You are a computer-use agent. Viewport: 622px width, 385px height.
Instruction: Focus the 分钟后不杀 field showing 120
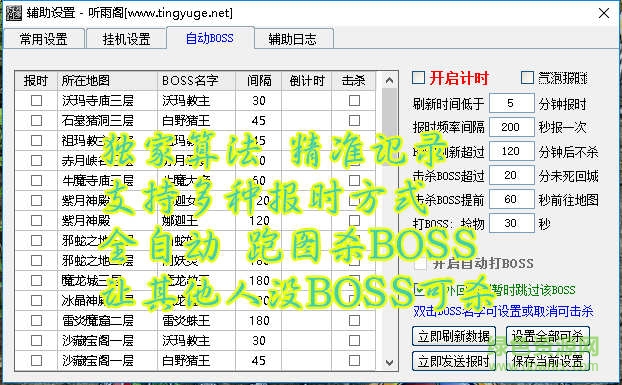[511, 151]
